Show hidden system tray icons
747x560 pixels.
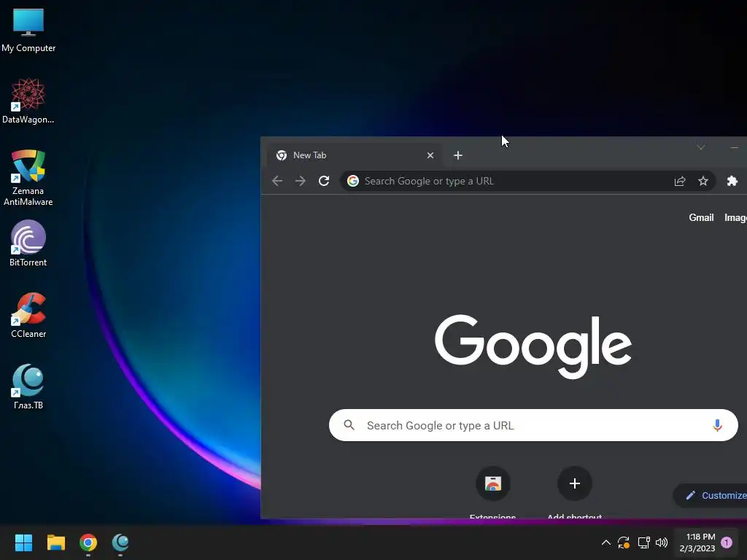[606, 542]
